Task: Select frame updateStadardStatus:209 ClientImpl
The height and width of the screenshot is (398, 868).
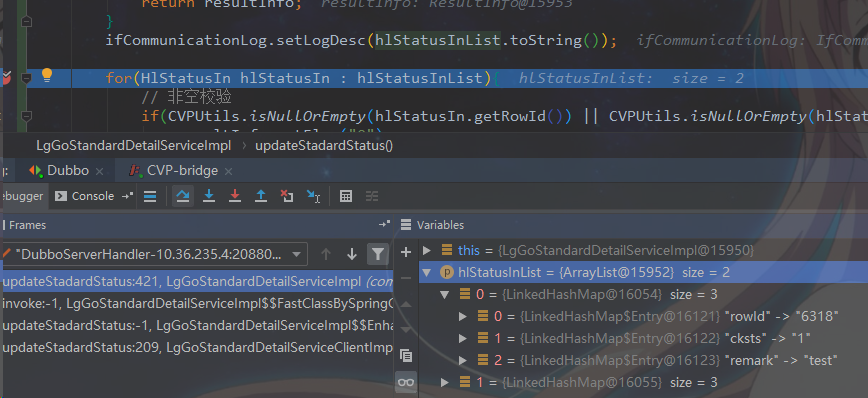Action: pos(197,348)
